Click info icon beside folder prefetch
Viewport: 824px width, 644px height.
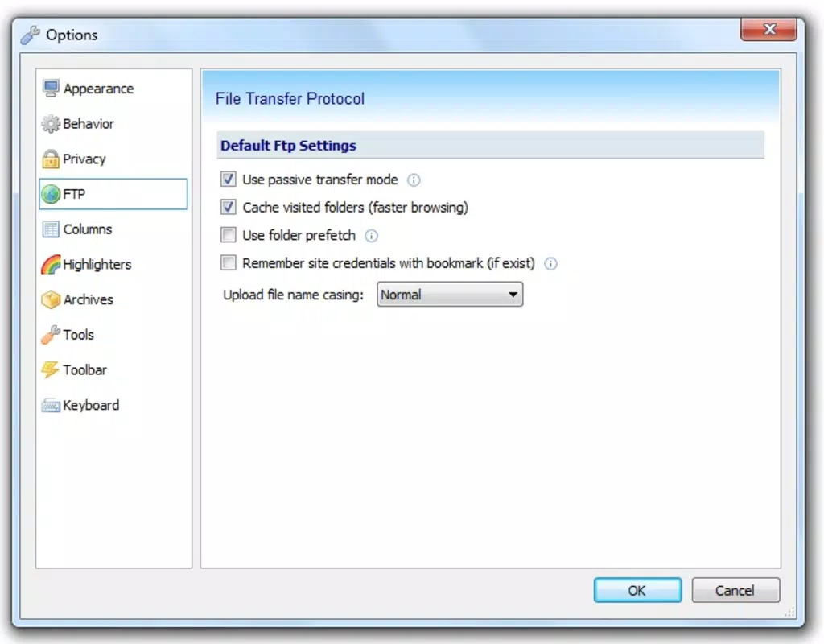tap(371, 236)
